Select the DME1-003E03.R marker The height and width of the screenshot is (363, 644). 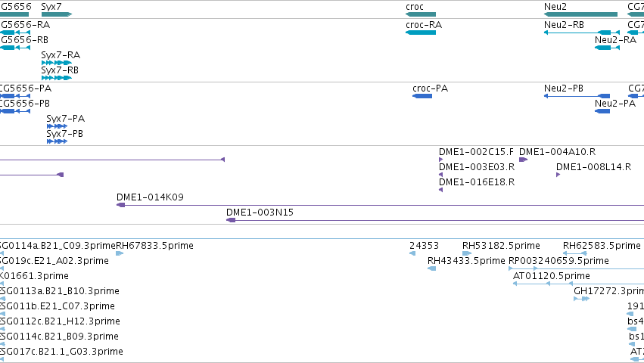(440, 175)
